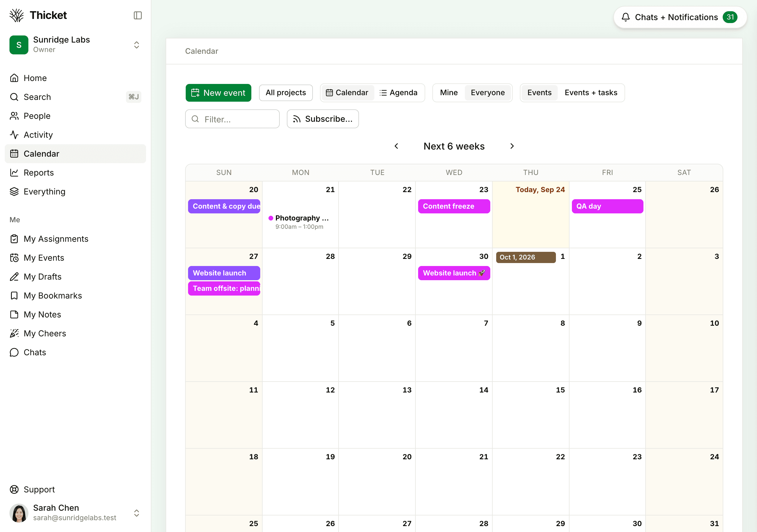Collapse the sidebar panel icon
This screenshot has height=532, width=757.
pyautogui.click(x=138, y=15)
